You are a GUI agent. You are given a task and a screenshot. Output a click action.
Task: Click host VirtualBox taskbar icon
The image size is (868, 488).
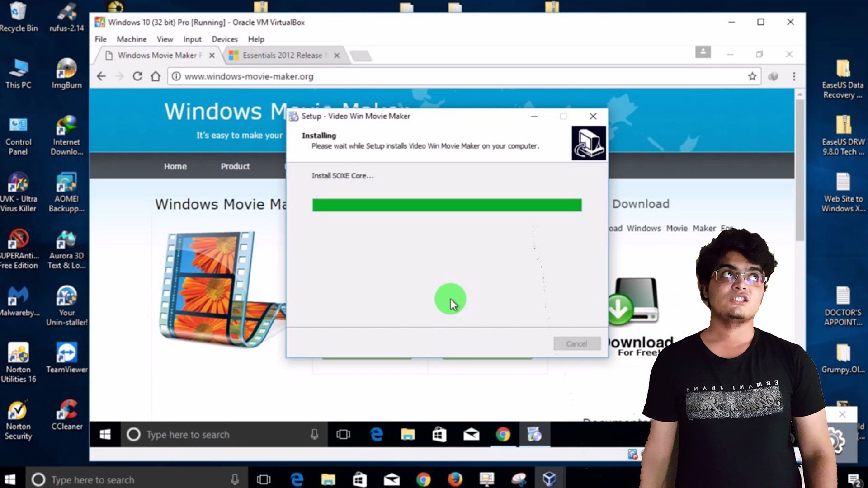tap(549, 479)
